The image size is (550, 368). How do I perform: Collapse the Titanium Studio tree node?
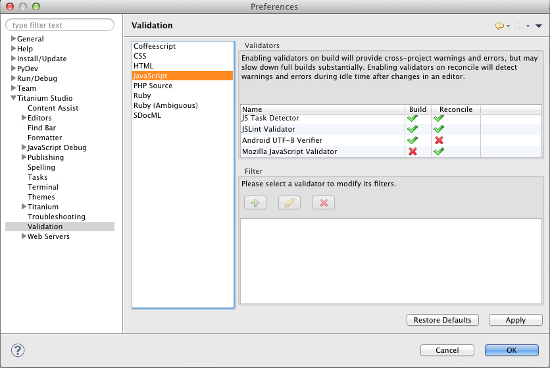pos(13,98)
